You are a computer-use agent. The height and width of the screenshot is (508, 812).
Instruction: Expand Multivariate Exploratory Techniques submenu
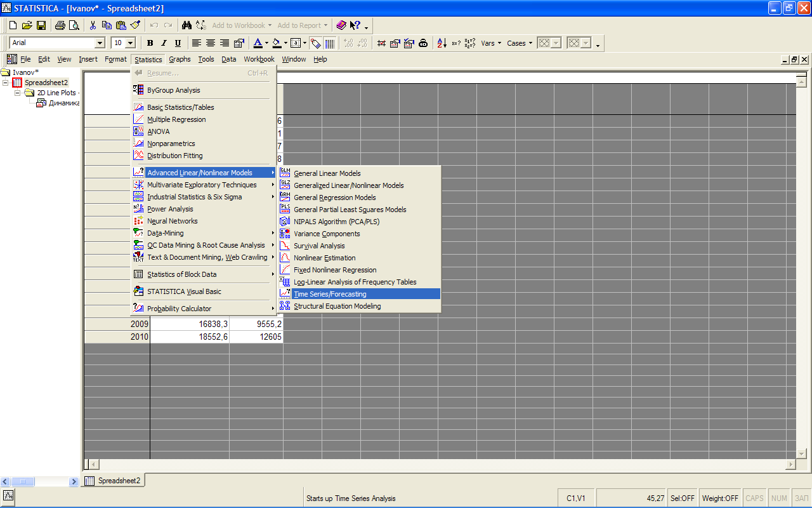(204, 185)
